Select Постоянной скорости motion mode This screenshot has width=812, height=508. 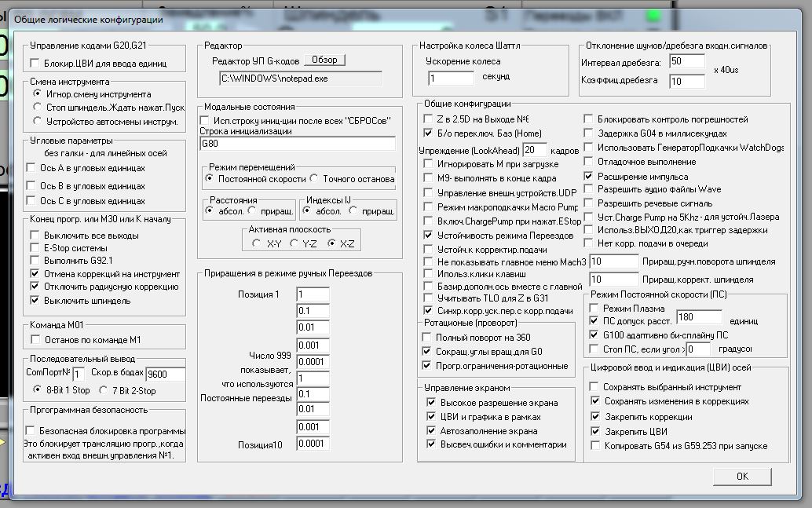tap(209, 178)
